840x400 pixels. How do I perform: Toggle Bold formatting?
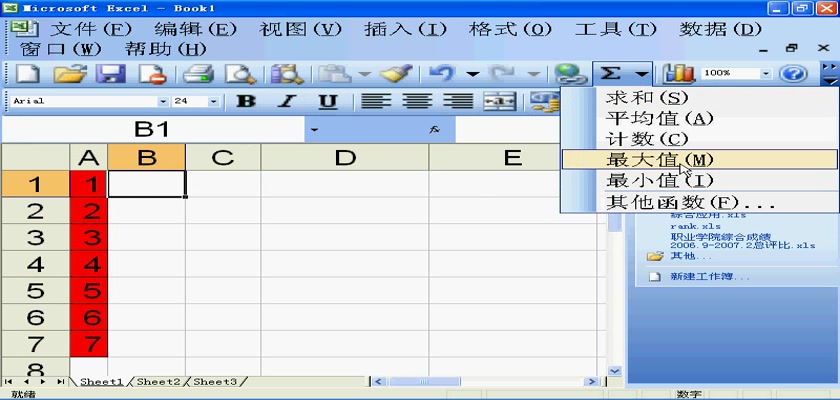(245, 101)
